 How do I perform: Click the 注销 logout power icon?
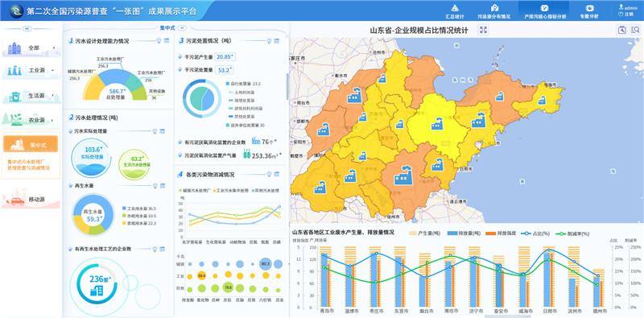click(620, 14)
